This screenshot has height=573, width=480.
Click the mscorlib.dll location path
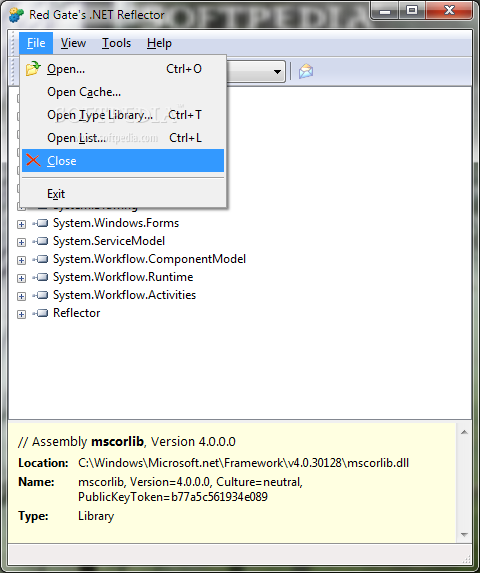coord(244,463)
